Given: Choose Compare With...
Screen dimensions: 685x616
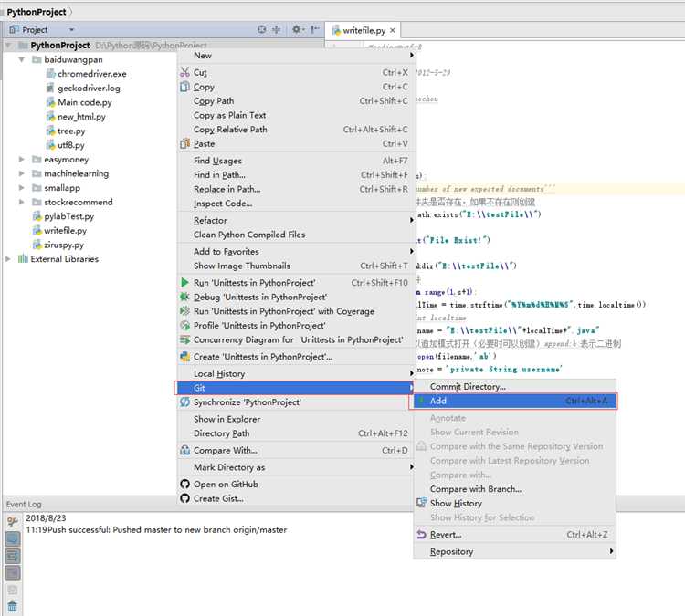Looking at the screenshot, I should pyautogui.click(x=296, y=450).
